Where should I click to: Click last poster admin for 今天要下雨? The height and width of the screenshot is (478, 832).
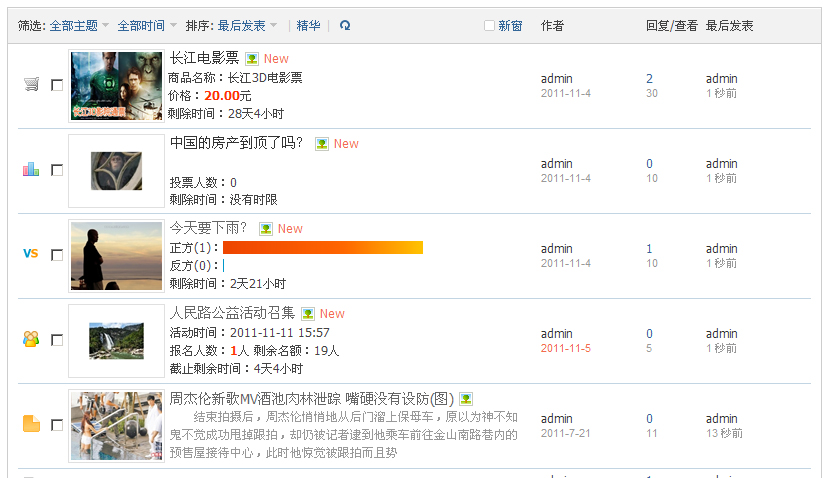[x=722, y=248]
